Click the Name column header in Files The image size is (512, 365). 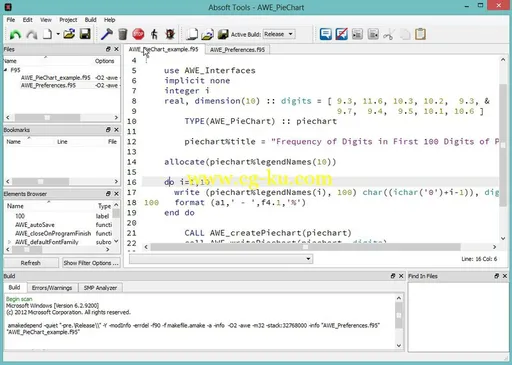pos(10,61)
